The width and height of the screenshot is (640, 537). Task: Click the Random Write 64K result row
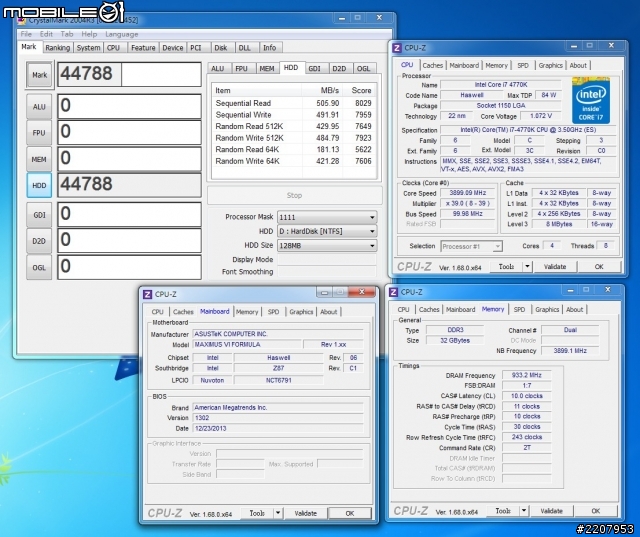click(x=293, y=161)
